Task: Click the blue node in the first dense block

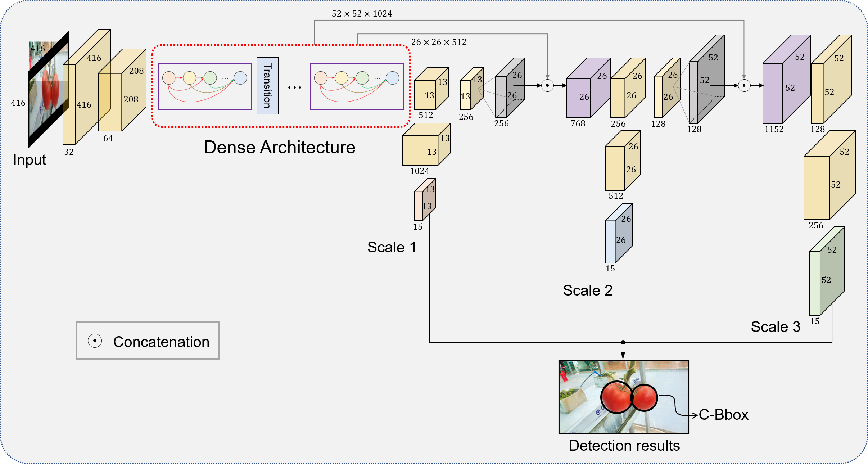Action: [240, 78]
